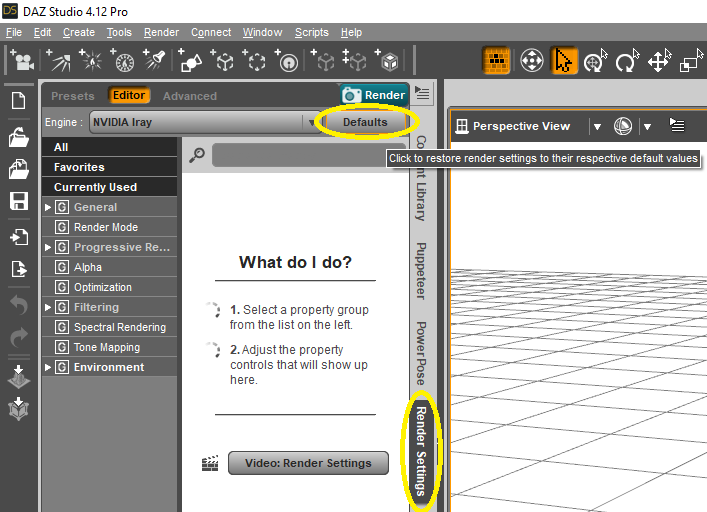Create a new dForce wind/round node icon
This screenshot has height=512, width=707.
click(287, 60)
